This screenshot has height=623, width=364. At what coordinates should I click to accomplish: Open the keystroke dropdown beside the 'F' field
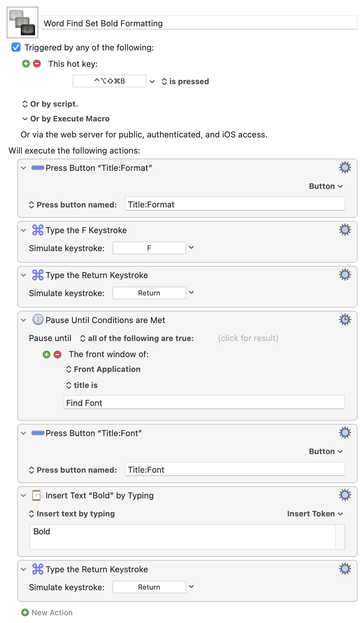[192, 248]
